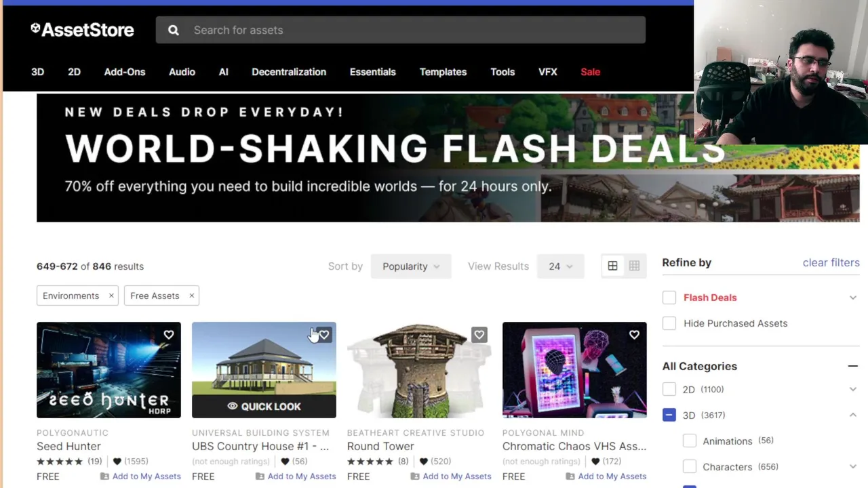The height and width of the screenshot is (488, 868).
Task: Open the Add-Ons menu
Action: click(x=125, y=72)
